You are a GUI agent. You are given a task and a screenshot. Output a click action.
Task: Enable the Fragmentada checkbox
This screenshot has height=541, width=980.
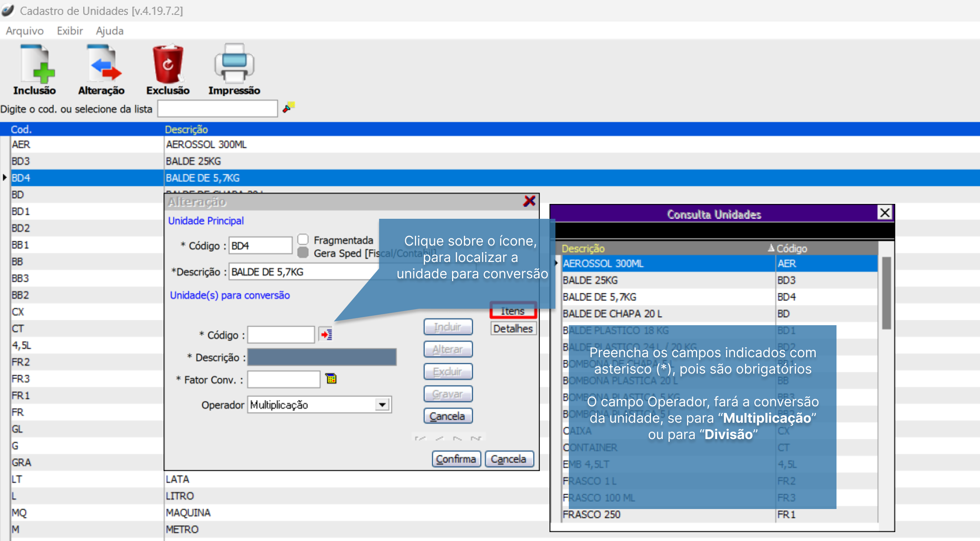(x=303, y=240)
